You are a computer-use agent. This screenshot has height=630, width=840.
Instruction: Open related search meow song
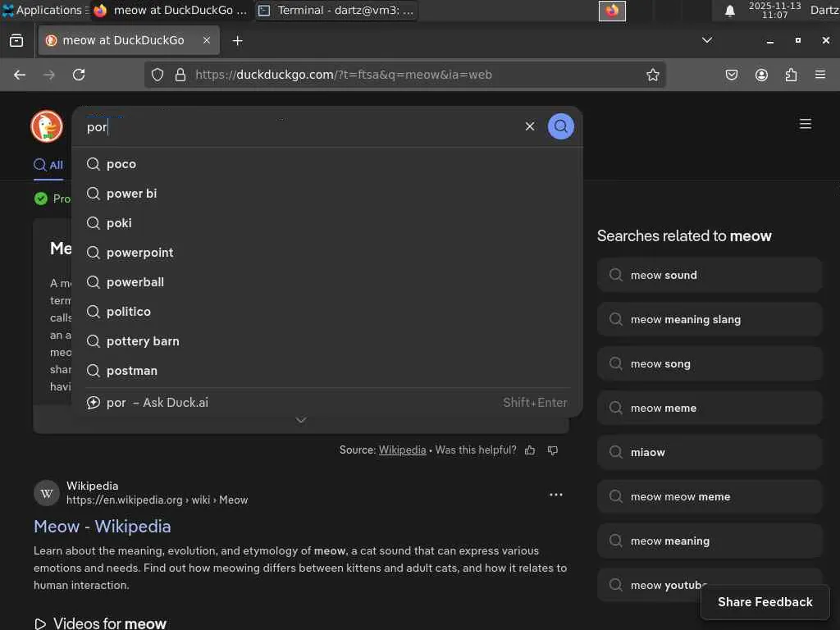pyautogui.click(x=710, y=363)
